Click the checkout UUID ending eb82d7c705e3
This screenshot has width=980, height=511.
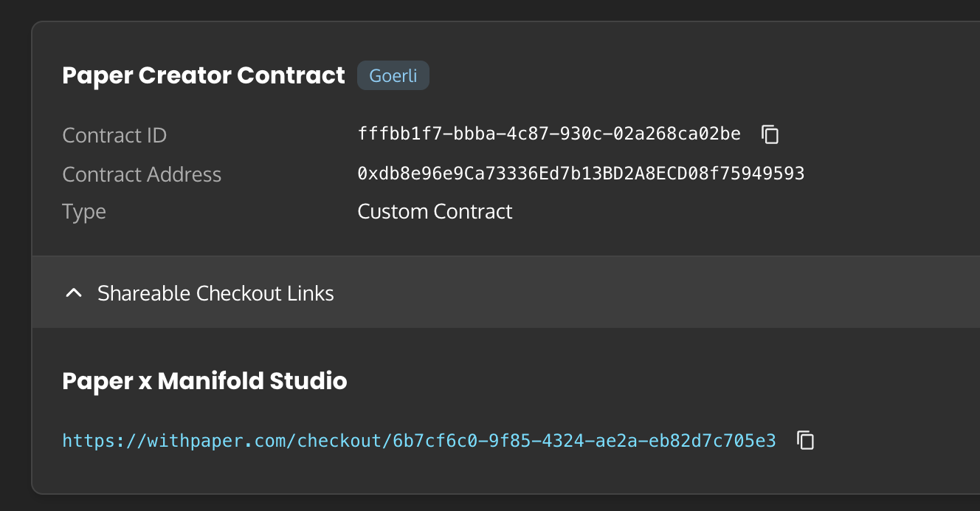584,441
